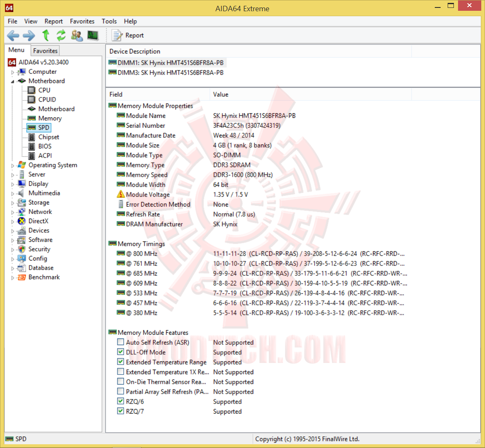Open the Tools menu

point(109,21)
